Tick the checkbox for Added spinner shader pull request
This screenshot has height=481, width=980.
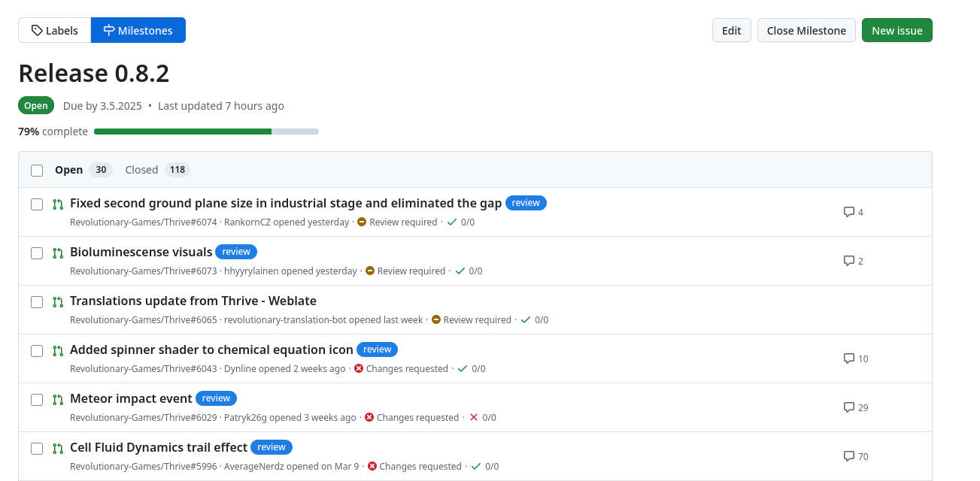tap(37, 351)
